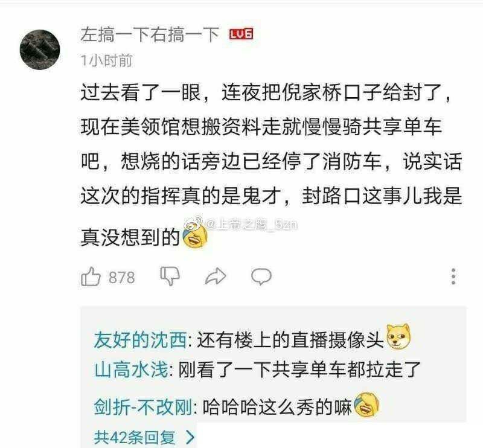Tap the thumbs-down dislike icon
The height and width of the screenshot is (448, 483).
point(170,276)
